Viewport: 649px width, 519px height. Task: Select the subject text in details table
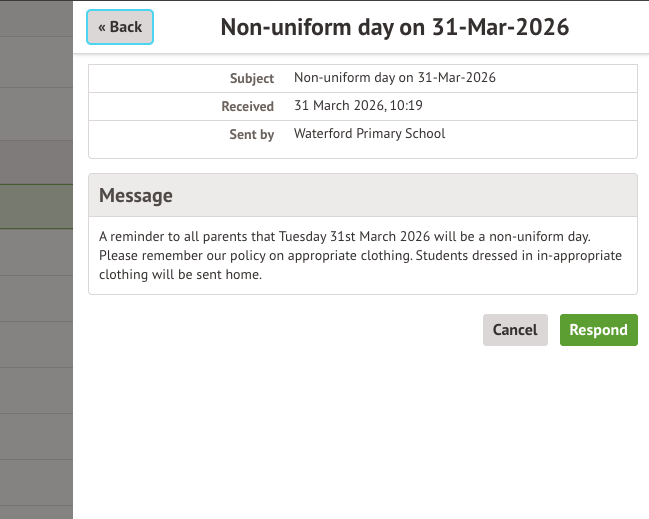[394, 78]
